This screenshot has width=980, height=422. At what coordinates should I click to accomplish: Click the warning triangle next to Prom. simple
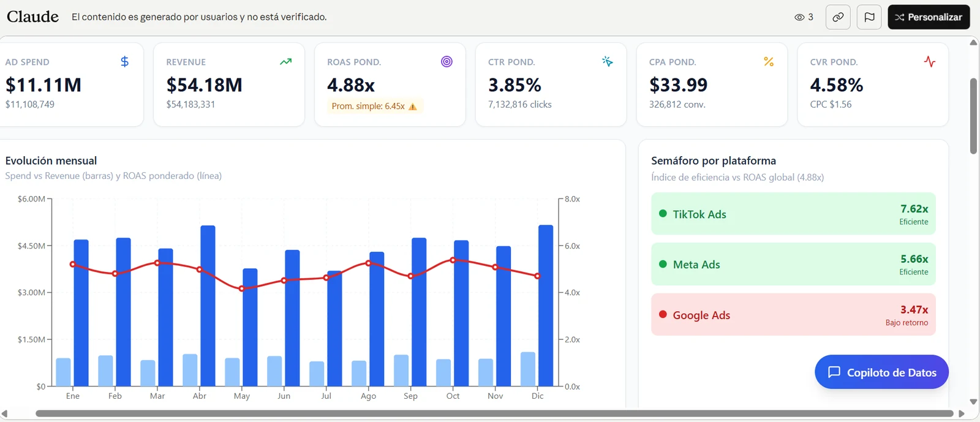point(413,107)
